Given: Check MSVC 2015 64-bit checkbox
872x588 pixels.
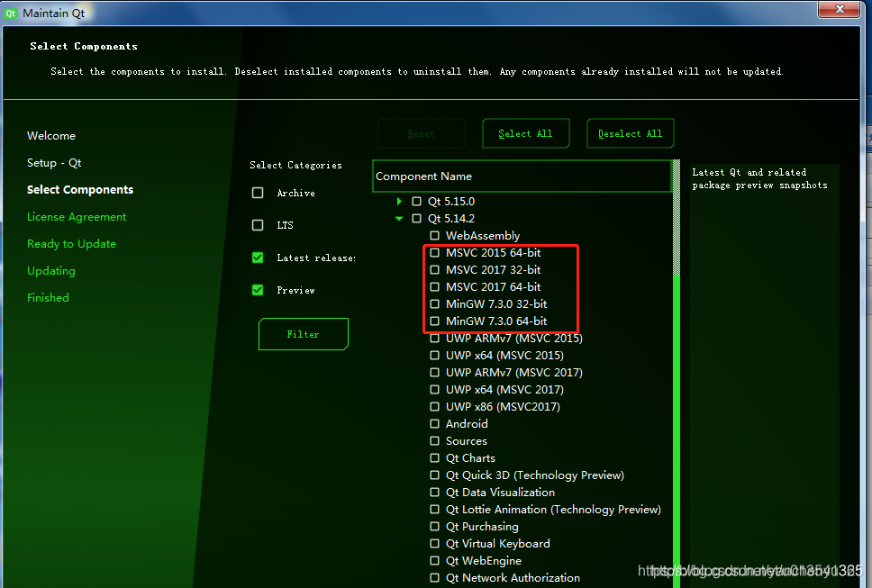Looking at the screenshot, I should (x=434, y=253).
